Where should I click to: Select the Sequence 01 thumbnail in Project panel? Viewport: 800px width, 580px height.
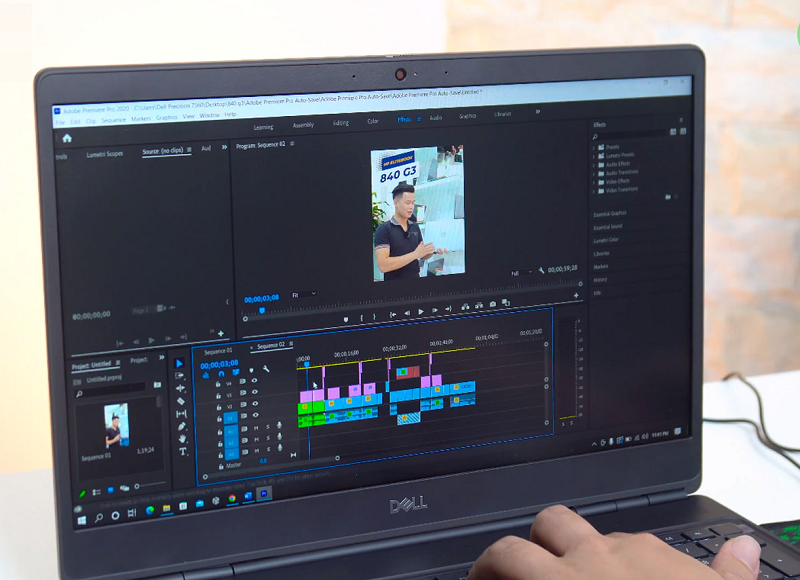[x=117, y=426]
